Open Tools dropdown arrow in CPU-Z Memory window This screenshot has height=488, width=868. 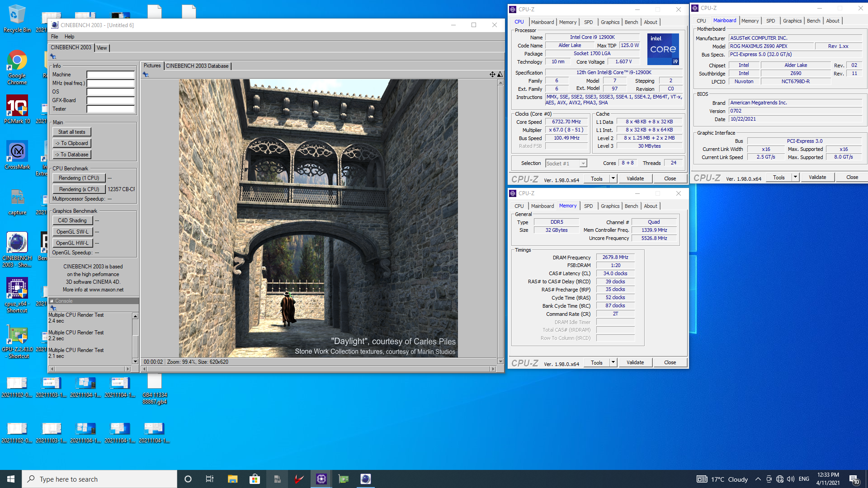(613, 362)
